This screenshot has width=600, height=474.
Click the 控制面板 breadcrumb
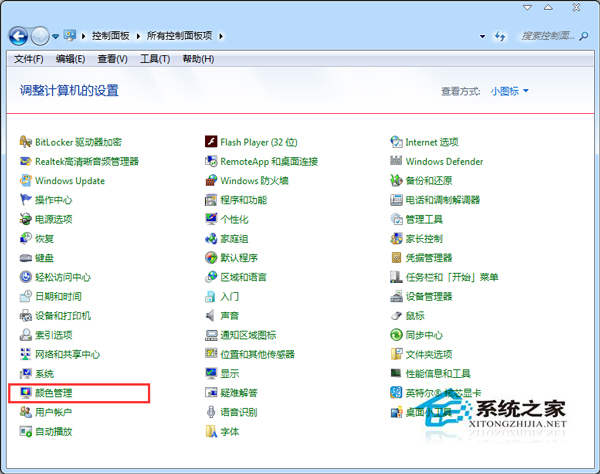click(111, 36)
